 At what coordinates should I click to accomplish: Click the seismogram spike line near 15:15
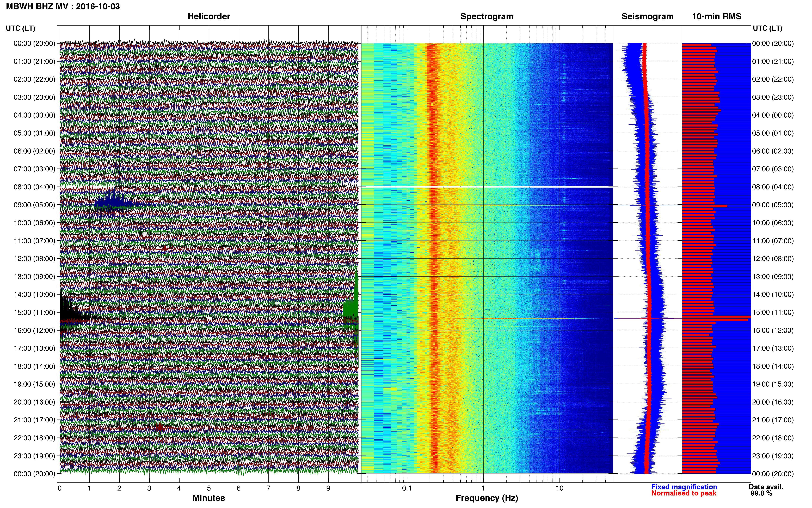pyautogui.click(x=648, y=318)
